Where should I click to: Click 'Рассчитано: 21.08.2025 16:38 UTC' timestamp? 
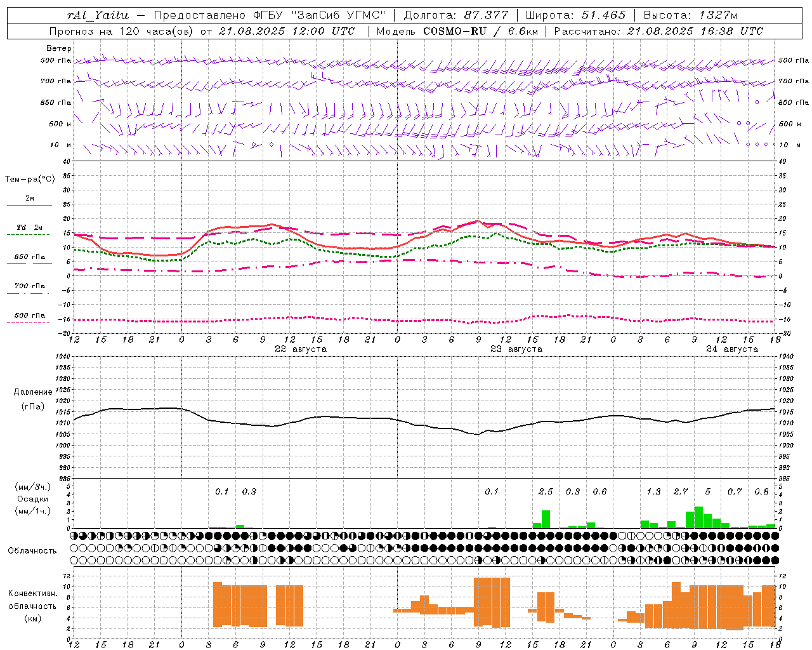tap(658, 31)
